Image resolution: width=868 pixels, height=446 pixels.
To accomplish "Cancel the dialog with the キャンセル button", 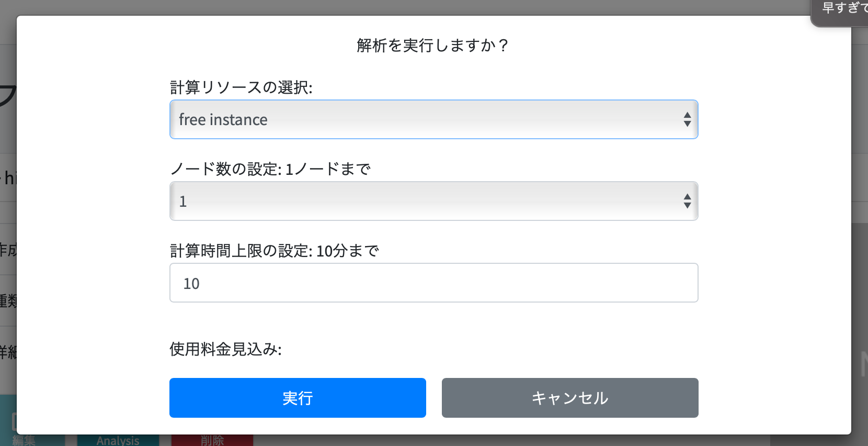I will pos(570,398).
